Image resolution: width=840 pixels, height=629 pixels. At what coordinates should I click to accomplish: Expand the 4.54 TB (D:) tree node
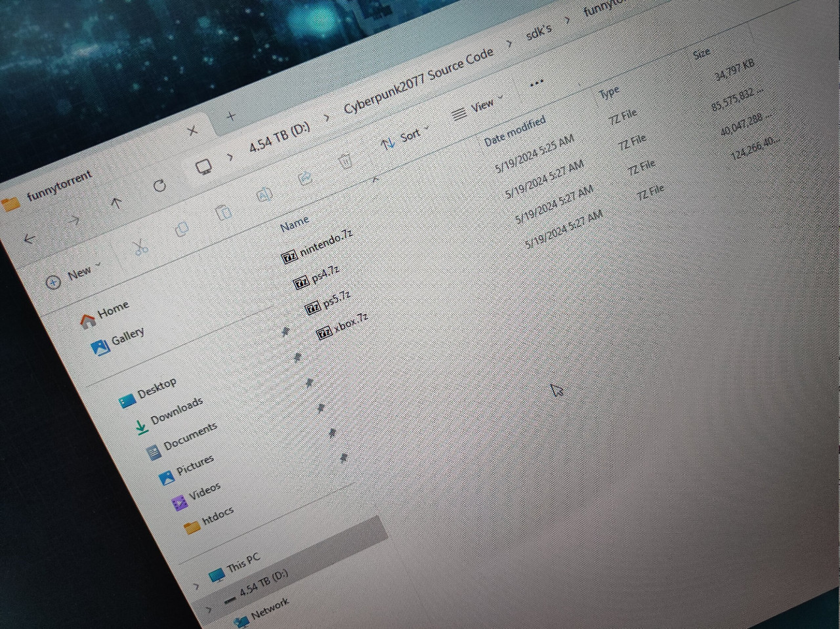click(209, 610)
